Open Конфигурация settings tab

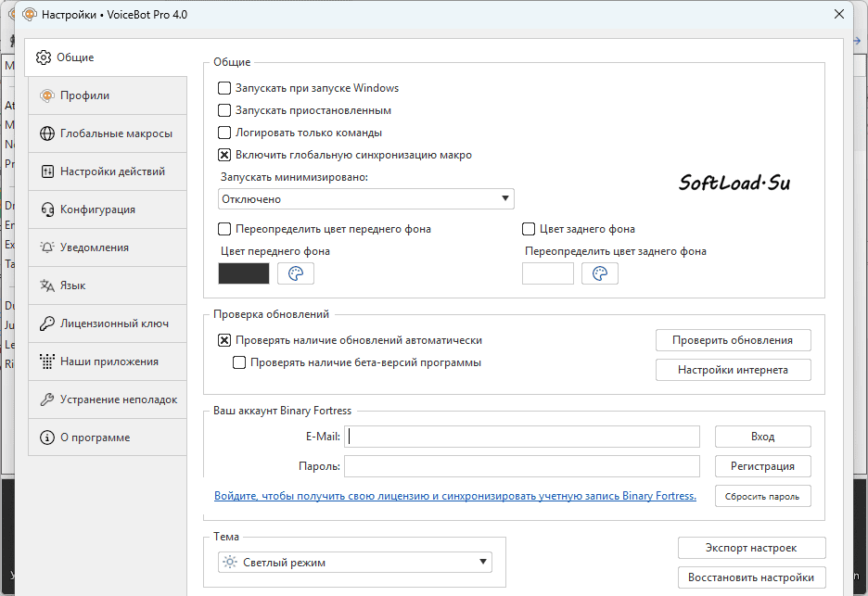[x=108, y=209]
